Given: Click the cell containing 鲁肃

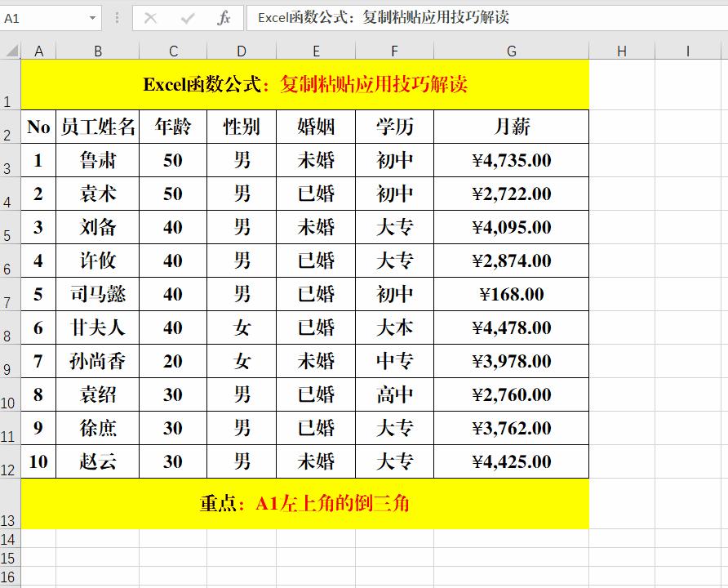Looking at the screenshot, I should click(x=98, y=160).
